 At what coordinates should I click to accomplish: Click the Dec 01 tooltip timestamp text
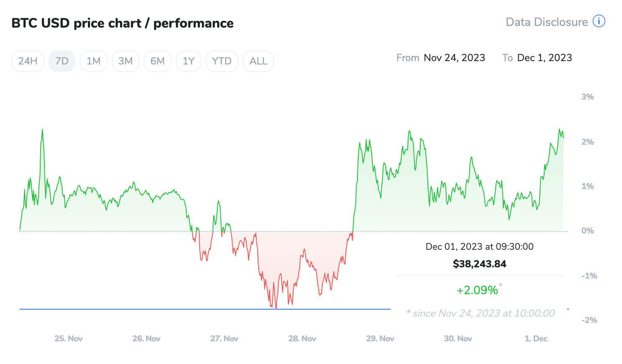coord(479,246)
